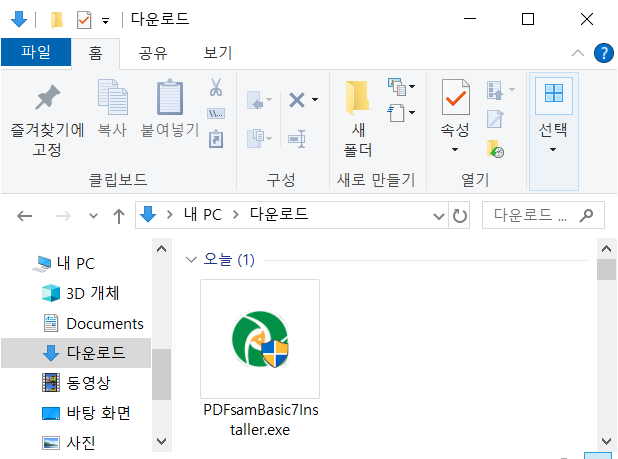
Task: Click 다운로드 in the address bar
Action: pyautogui.click(x=279, y=214)
